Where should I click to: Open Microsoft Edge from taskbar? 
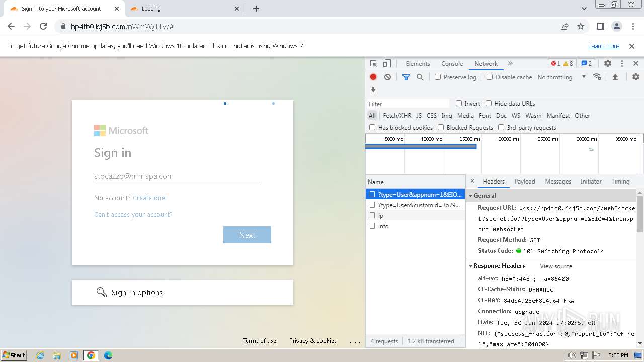[x=108, y=355]
